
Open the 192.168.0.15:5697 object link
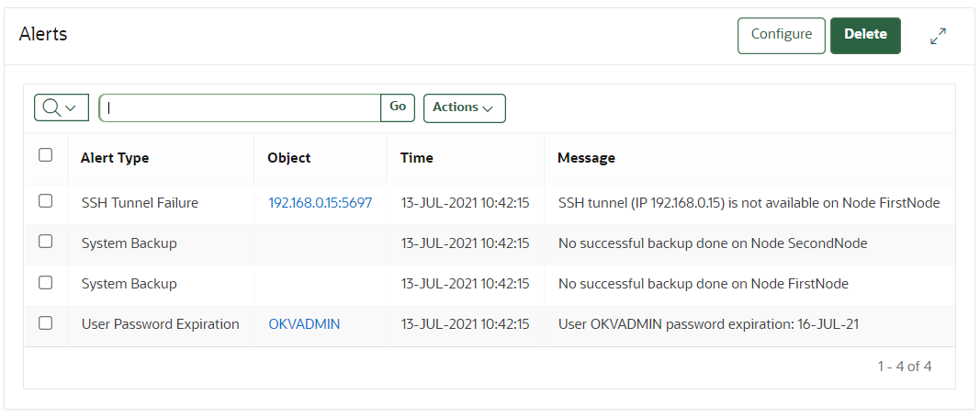pyautogui.click(x=320, y=203)
